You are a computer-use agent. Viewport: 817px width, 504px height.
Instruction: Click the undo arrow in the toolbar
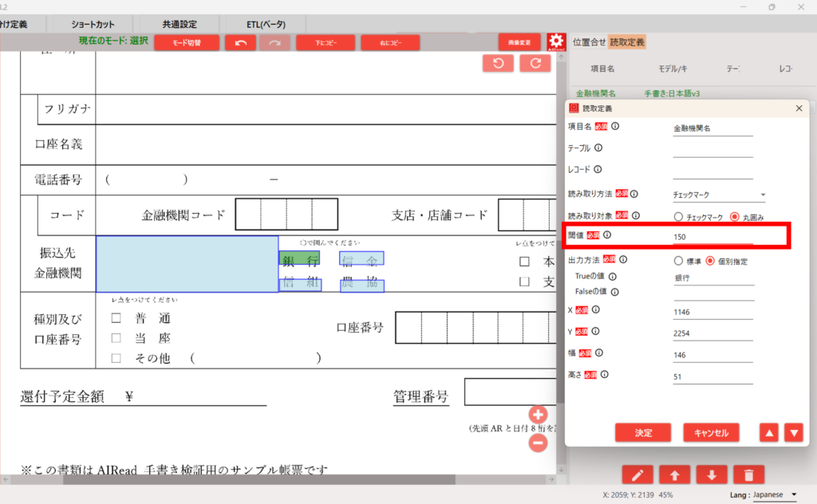click(x=240, y=42)
